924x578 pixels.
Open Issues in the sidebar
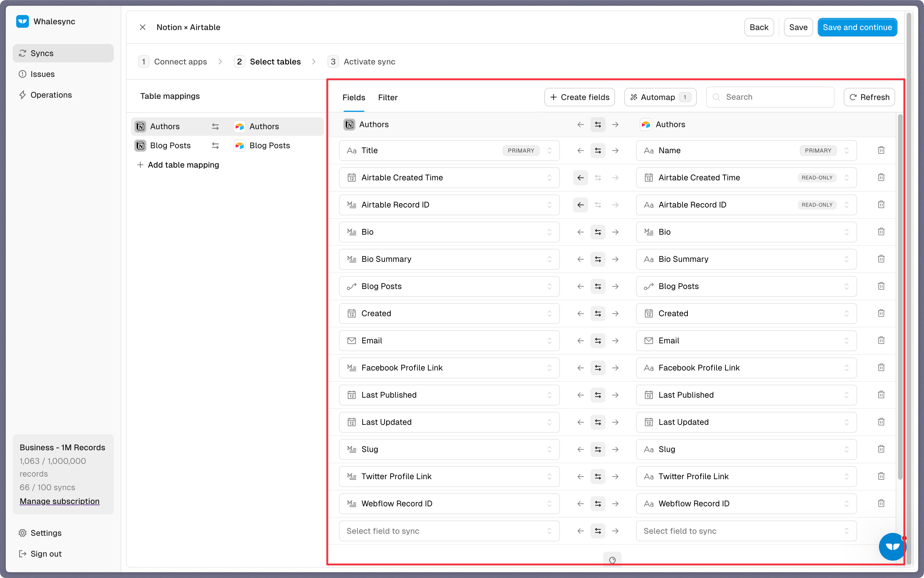coord(63,74)
